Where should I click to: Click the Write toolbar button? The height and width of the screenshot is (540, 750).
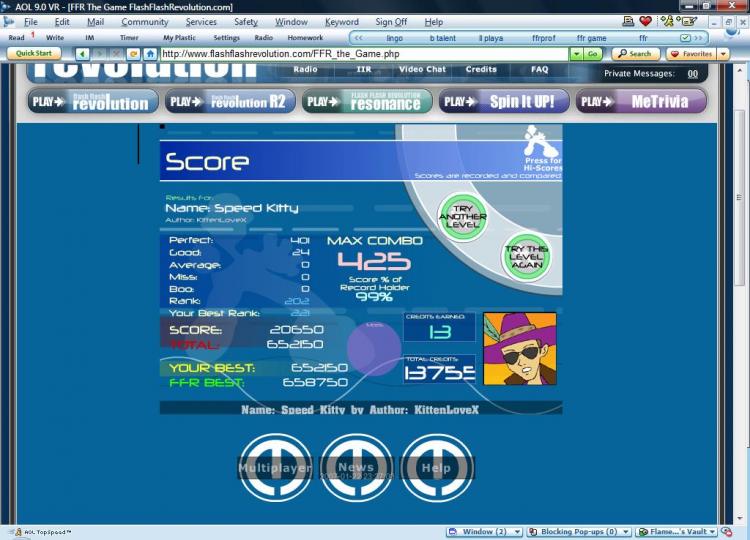(x=55, y=38)
